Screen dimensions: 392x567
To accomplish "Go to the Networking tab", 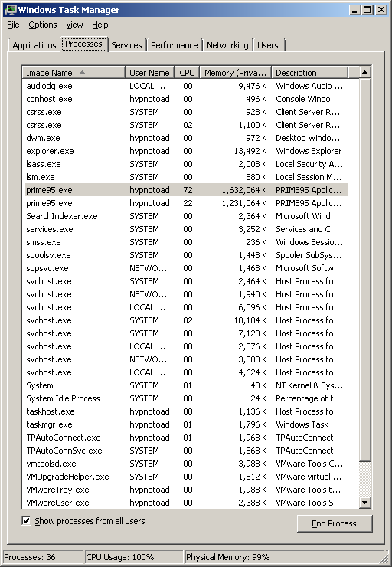I will coord(227,45).
